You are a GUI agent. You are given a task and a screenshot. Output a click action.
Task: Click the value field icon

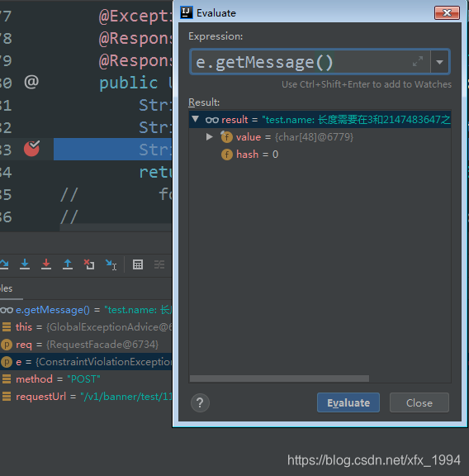click(226, 137)
